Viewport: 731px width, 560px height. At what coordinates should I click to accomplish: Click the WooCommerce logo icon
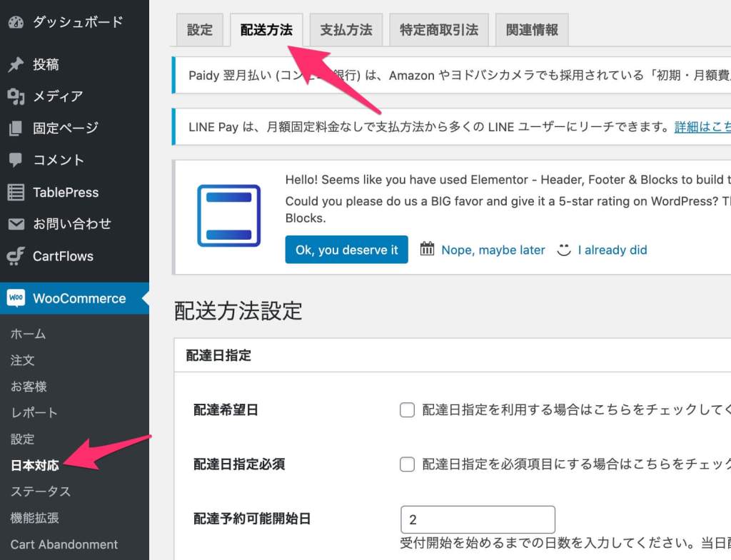[x=16, y=298]
